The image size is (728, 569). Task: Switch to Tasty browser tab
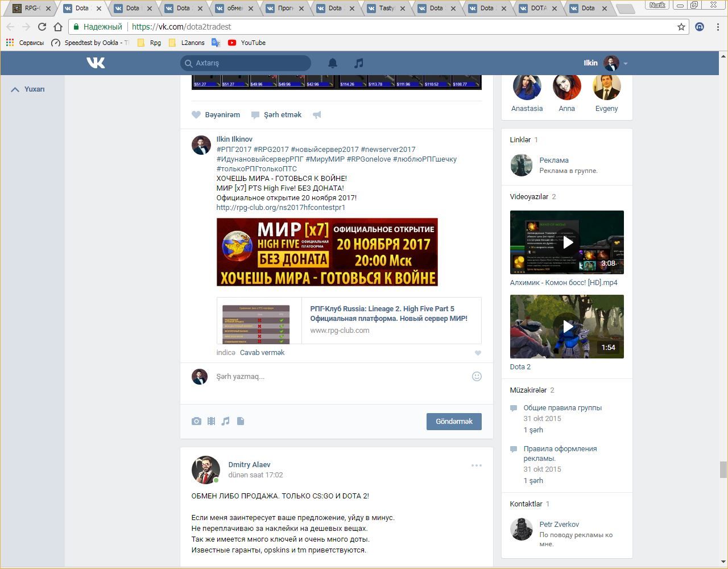386,9
